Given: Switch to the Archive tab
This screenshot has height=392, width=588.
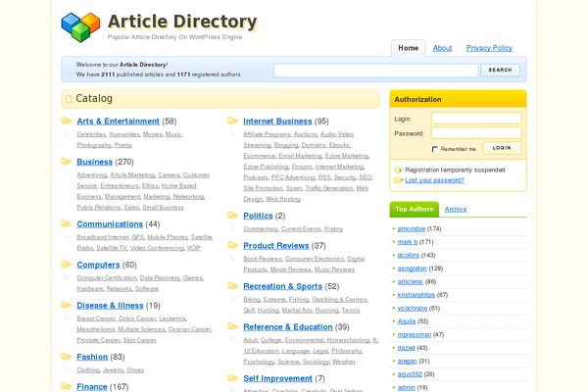Looking at the screenshot, I should pos(456,210).
